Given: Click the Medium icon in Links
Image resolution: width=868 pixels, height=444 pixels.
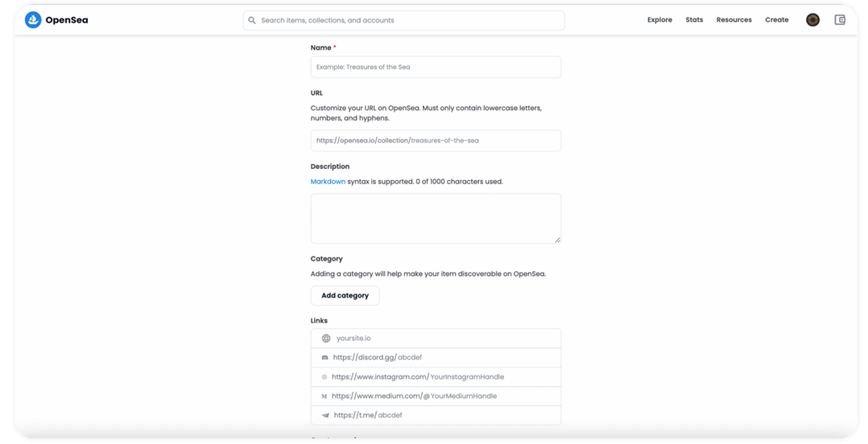Looking at the screenshot, I should (324, 397).
